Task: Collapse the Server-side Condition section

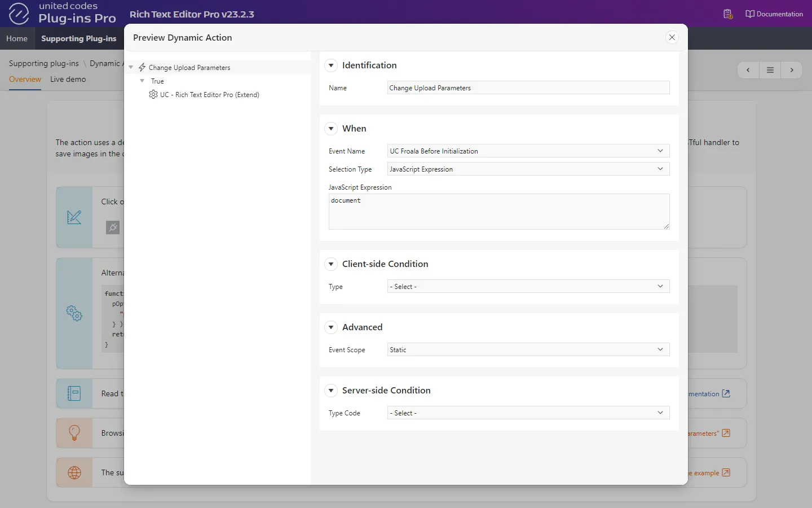Action: click(331, 391)
